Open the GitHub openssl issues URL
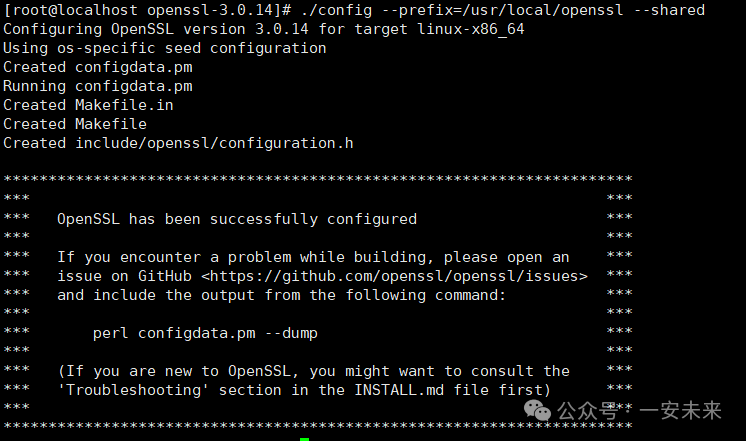The image size is (746, 441). [x=398, y=276]
